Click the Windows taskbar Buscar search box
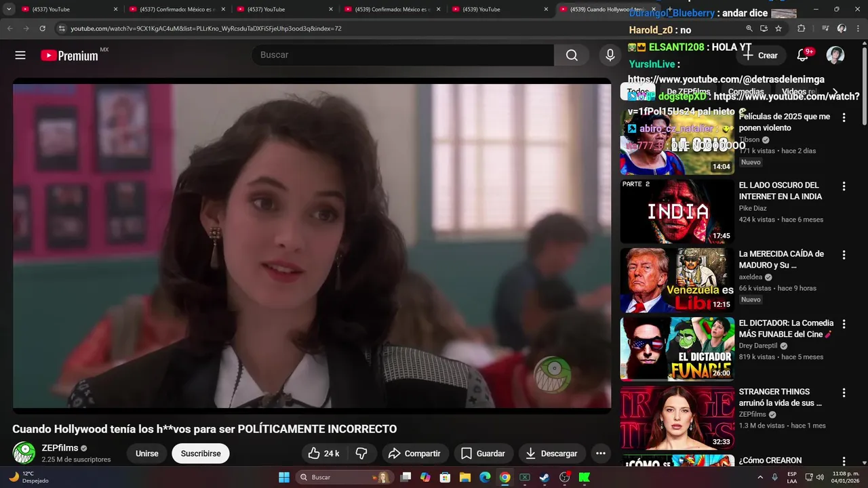The image size is (868, 488). (345, 477)
